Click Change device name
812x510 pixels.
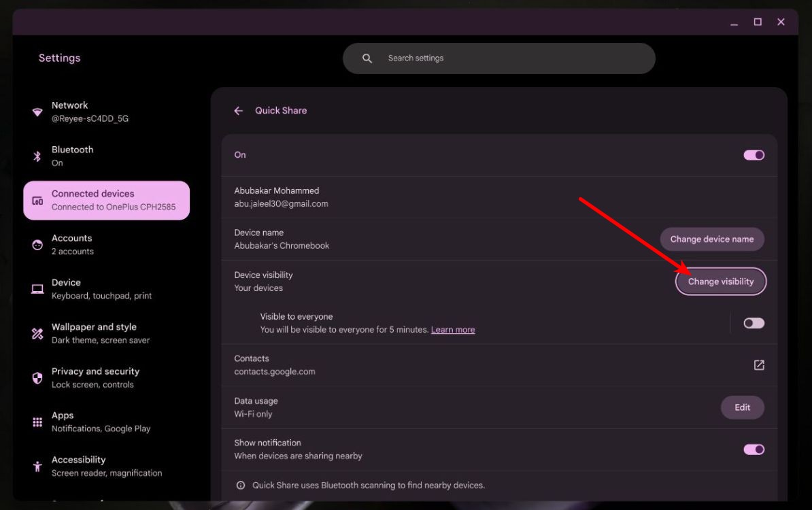point(712,239)
